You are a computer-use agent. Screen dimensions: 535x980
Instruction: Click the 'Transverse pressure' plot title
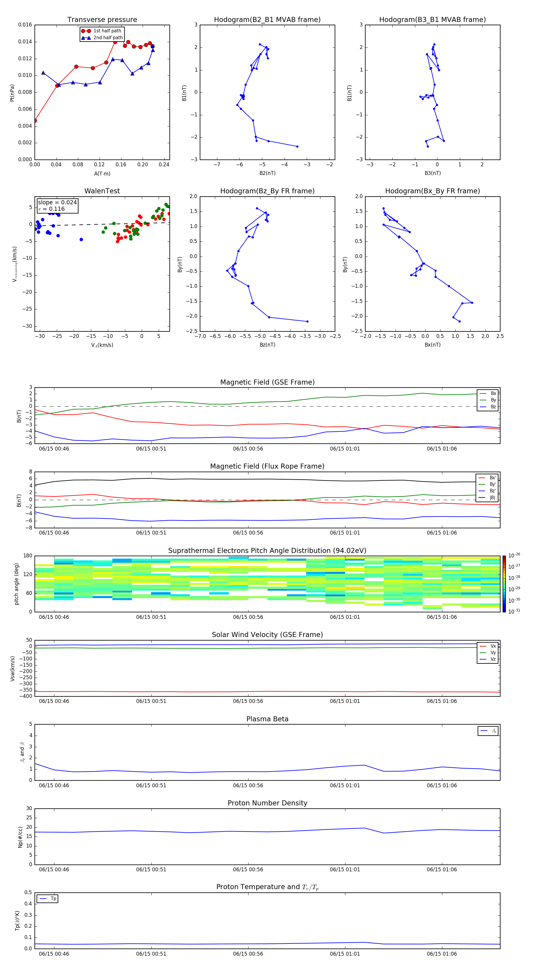[x=102, y=20]
